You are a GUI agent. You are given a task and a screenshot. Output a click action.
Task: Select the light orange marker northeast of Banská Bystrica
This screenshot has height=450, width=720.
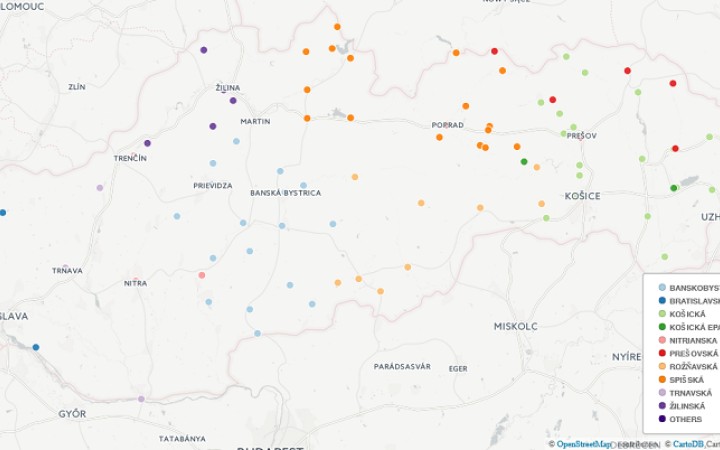click(355, 177)
